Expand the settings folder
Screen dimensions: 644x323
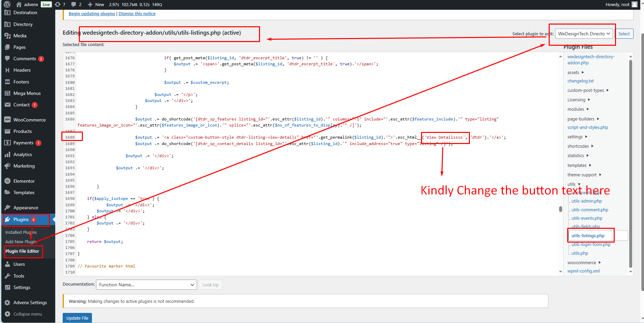click(577, 137)
